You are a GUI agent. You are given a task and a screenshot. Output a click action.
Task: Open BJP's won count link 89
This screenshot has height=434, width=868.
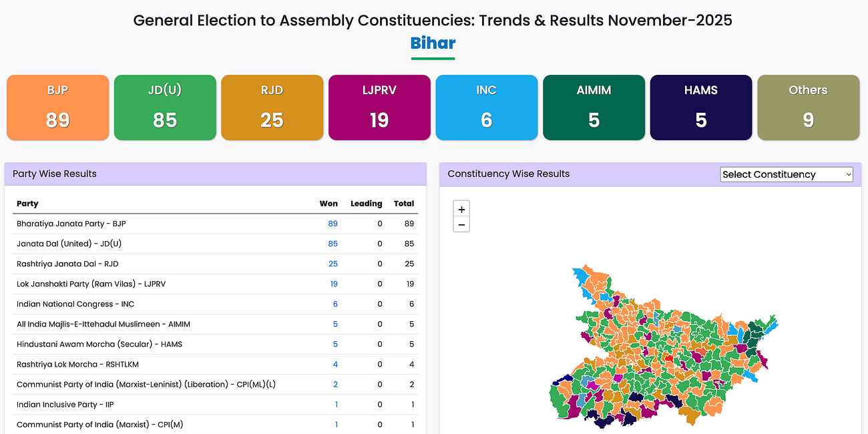pyautogui.click(x=333, y=224)
